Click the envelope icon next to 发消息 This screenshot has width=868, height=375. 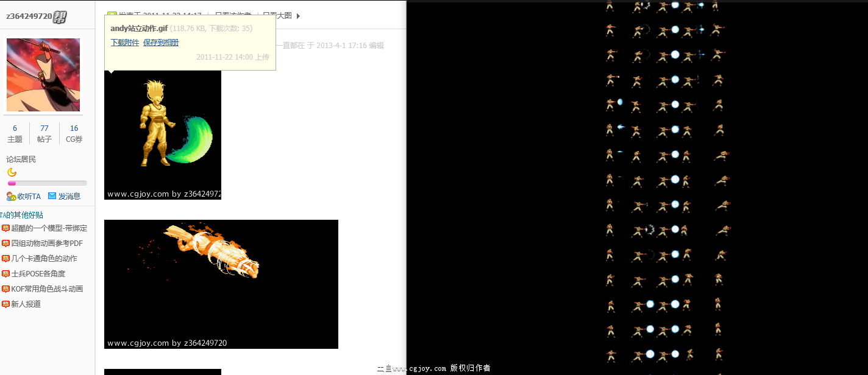[x=52, y=195]
